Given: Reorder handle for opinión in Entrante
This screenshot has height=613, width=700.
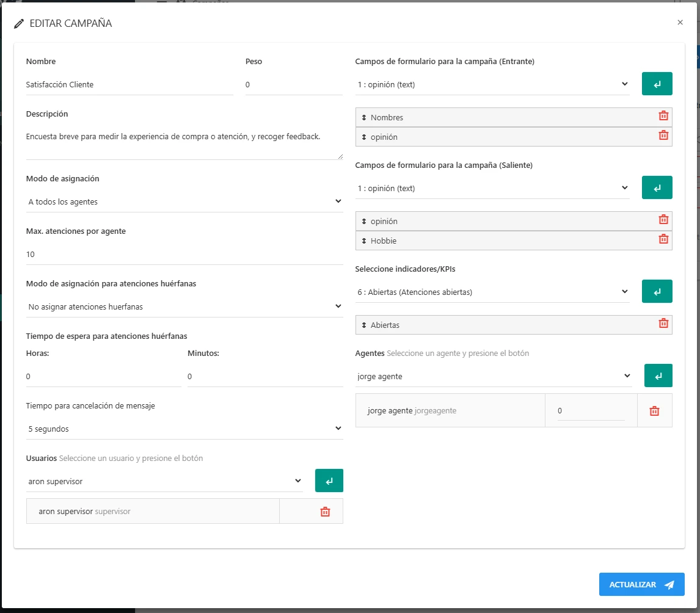Looking at the screenshot, I should (364, 137).
